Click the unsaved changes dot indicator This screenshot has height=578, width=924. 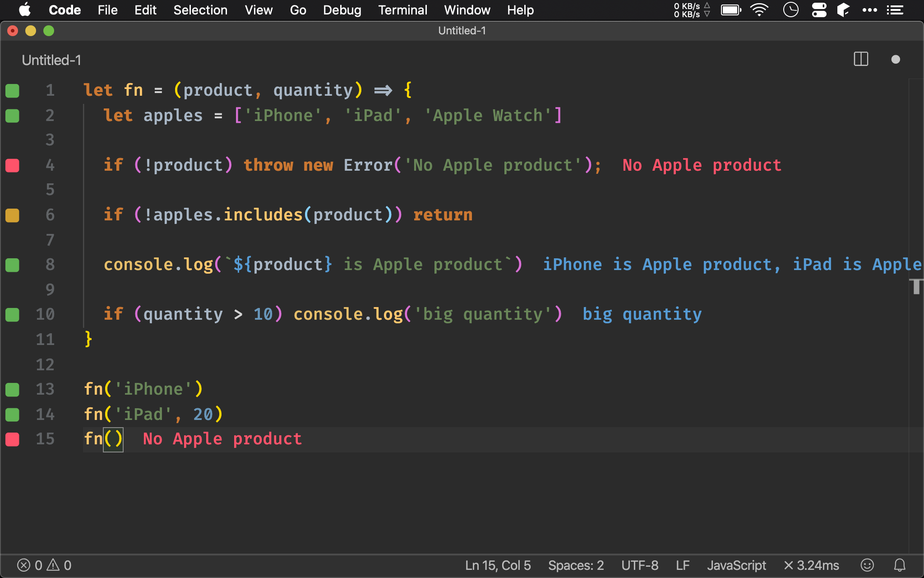[896, 60]
